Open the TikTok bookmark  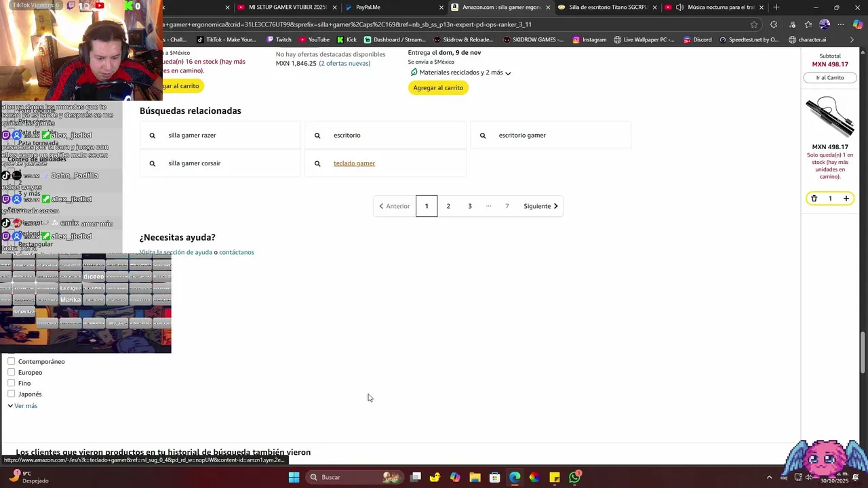226,40
